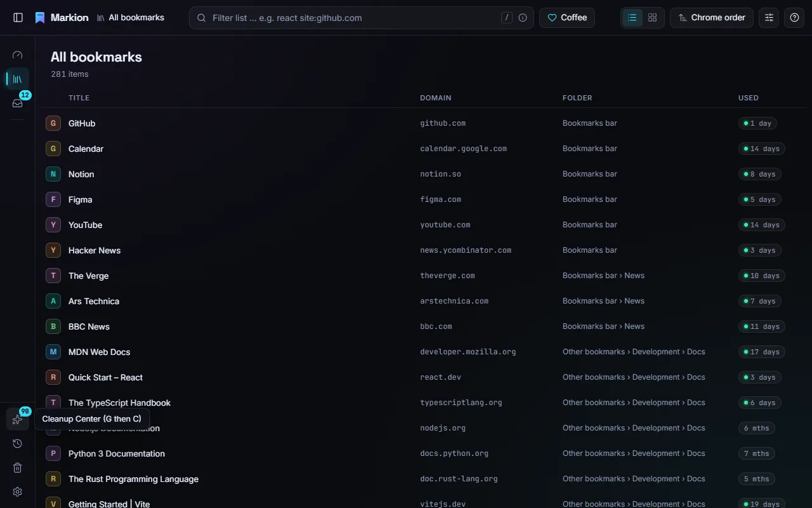The width and height of the screenshot is (812, 508).
Task: Open the help question mark icon
Action: coord(794,18)
